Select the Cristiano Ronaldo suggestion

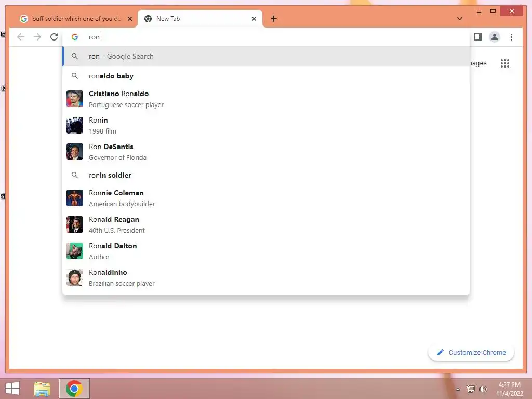pos(266,99)
